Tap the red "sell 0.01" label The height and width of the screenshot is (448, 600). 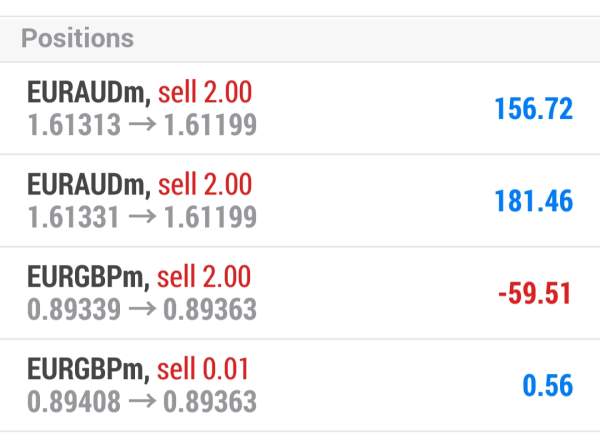click(205, 369)
